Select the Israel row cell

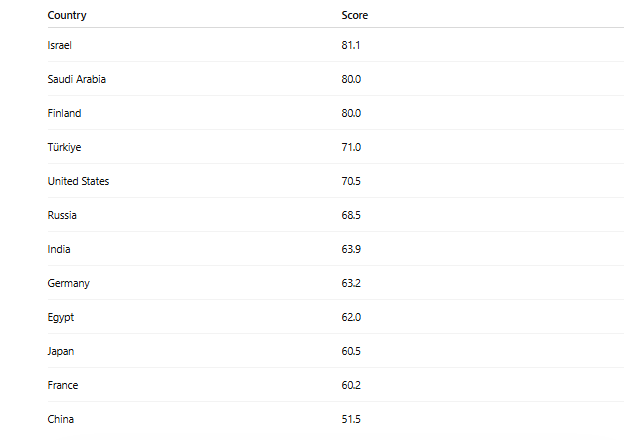click(60, 45)
